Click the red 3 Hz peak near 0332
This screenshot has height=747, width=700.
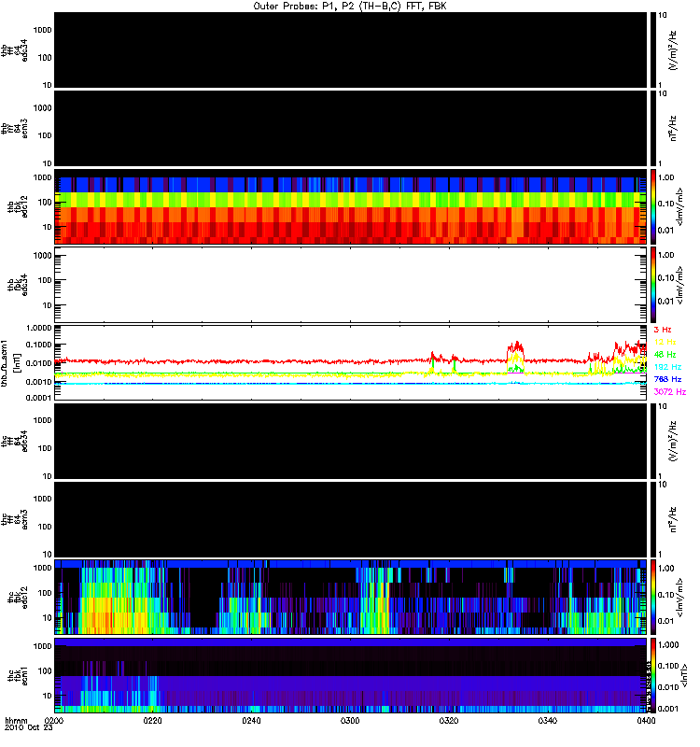[x=516, y=345]
